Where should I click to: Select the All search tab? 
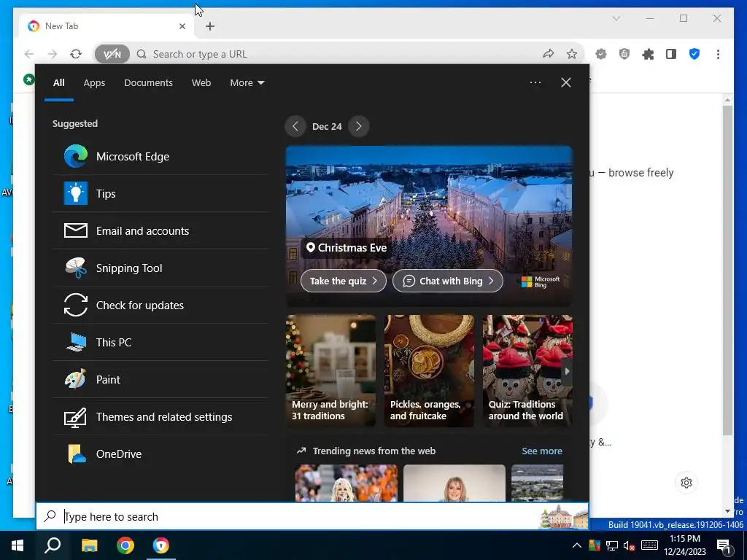(58, 83)
